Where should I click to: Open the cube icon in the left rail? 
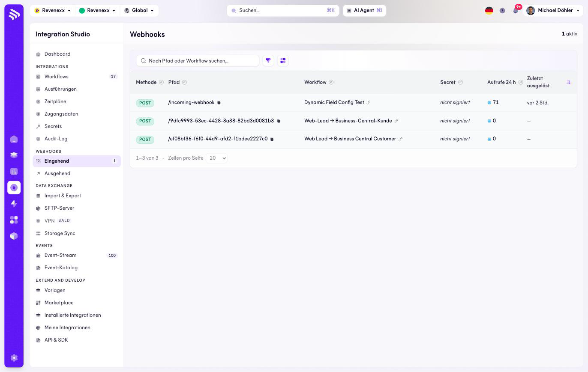tap(14, 236)
